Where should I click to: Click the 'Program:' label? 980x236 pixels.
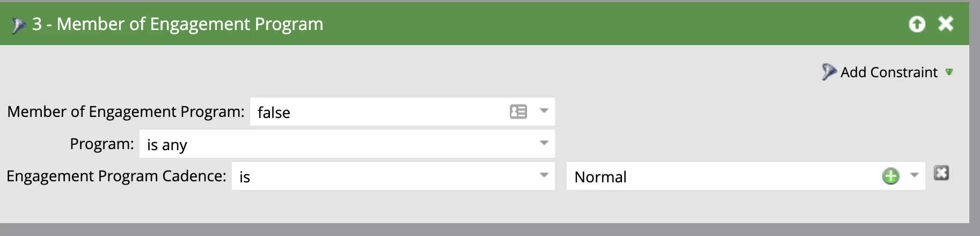102,144
